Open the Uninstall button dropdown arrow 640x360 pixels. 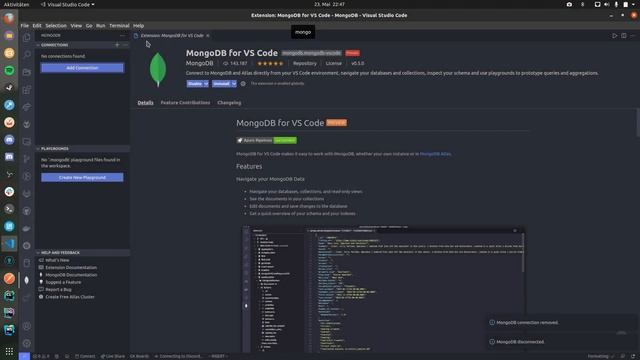tap(234, 84)
